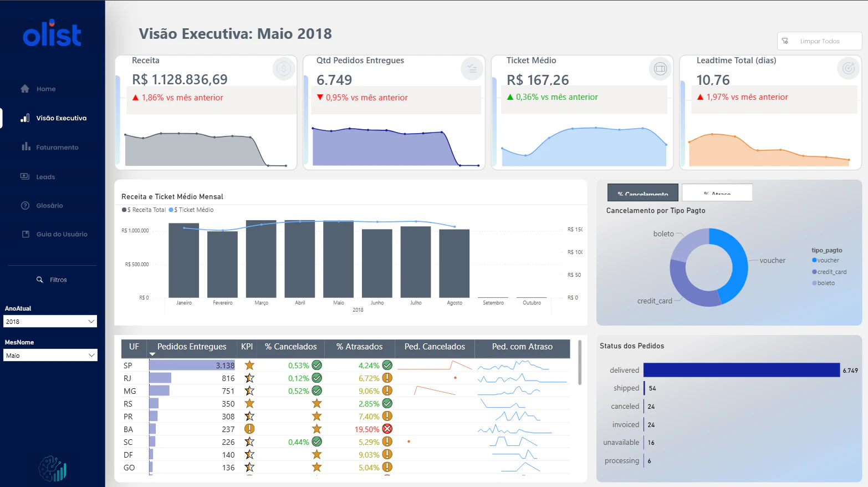
Task: Click the Agosto bar in monthly revenue chart
Action: (455, 263)
